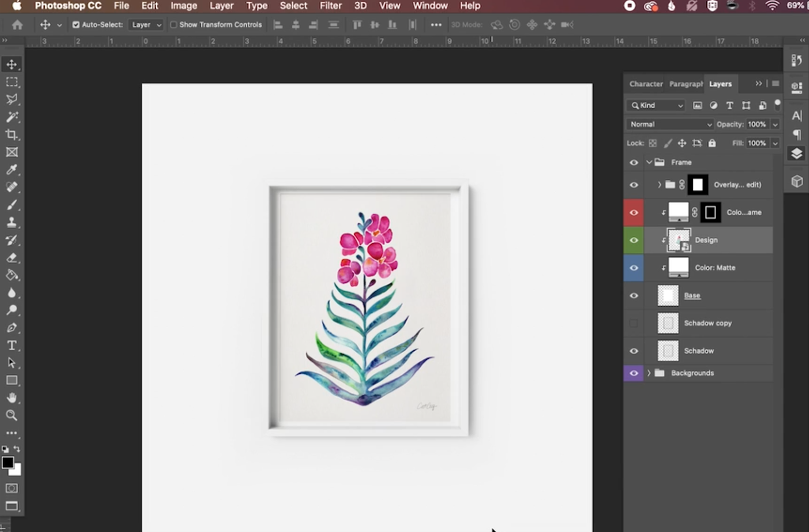The image size is (809, 532).
Task: Select the Crop tool
Action: [x=12, y=135]
